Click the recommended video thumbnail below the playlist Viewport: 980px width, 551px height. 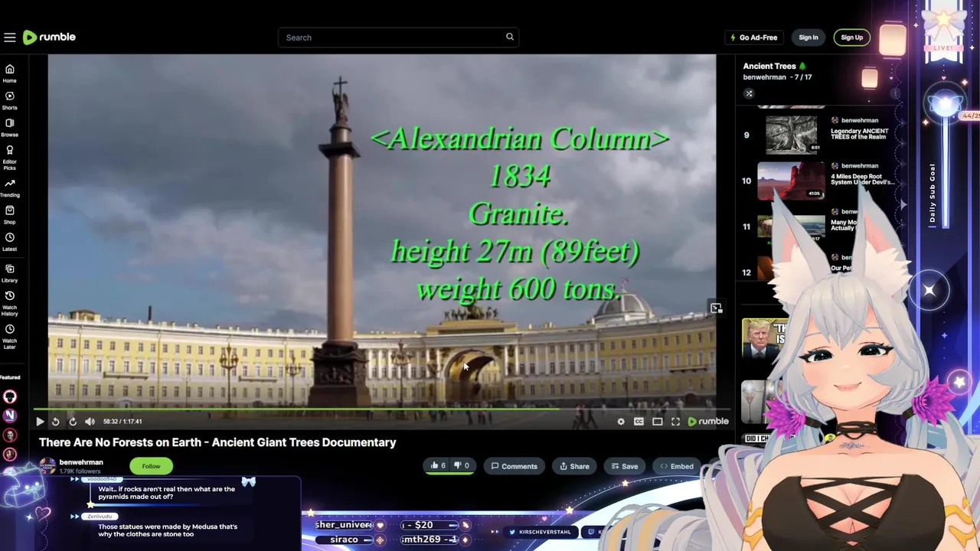765,338
